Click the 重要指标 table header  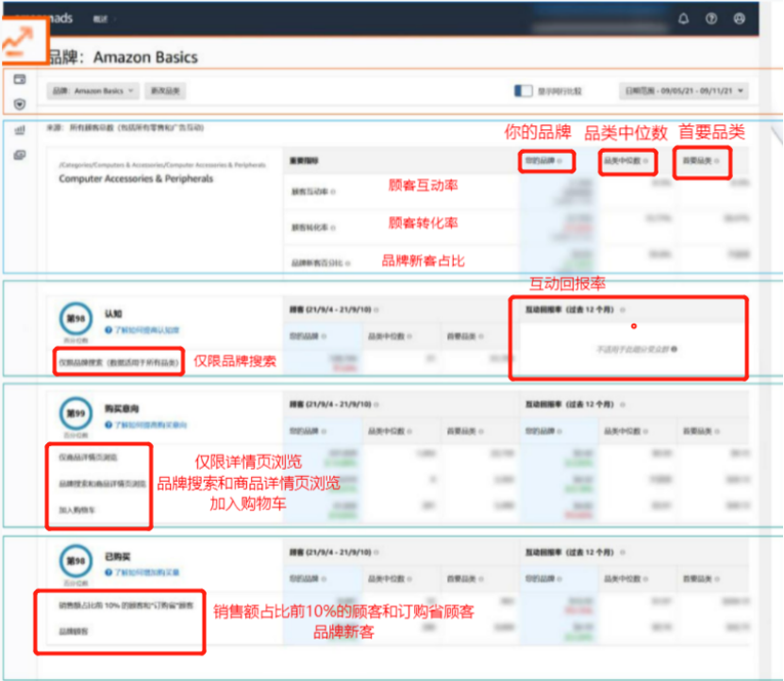[304, 161]
